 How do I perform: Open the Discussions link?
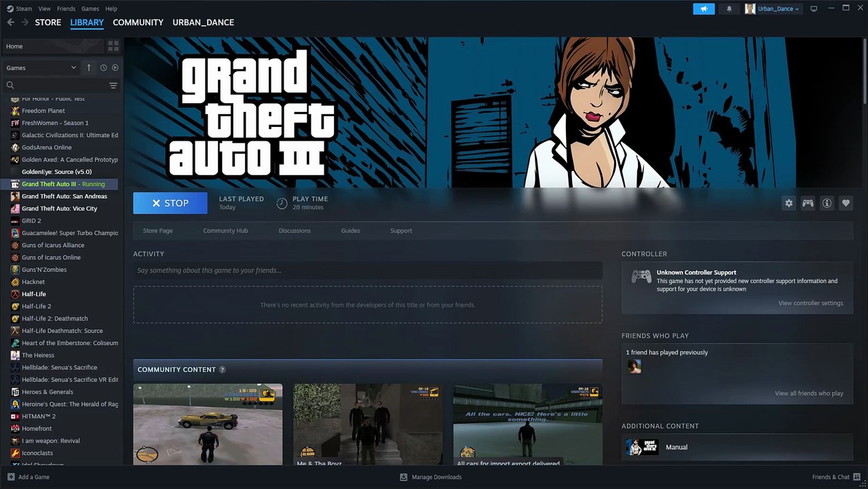[x=295, y=231]
